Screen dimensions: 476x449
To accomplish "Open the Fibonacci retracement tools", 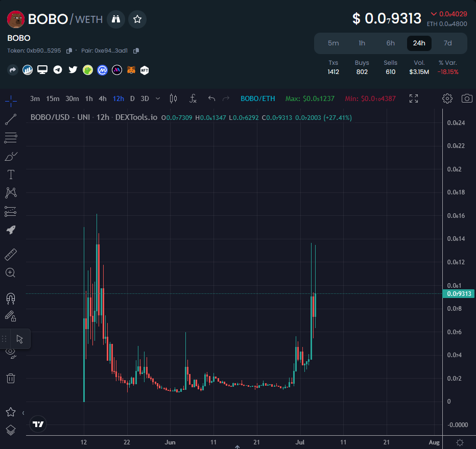I will click(x=11, y=138).
